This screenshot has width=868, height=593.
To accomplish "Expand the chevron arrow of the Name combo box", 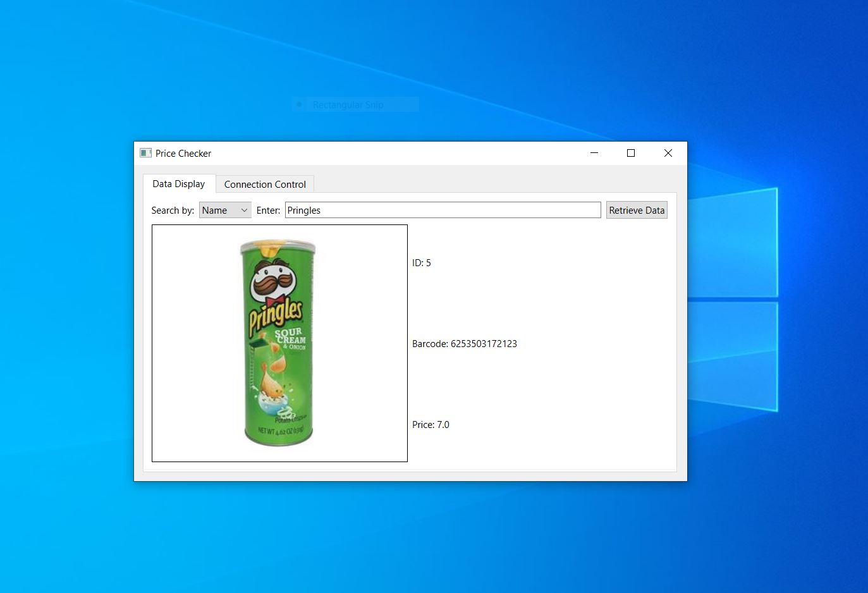I will (244, 210).
